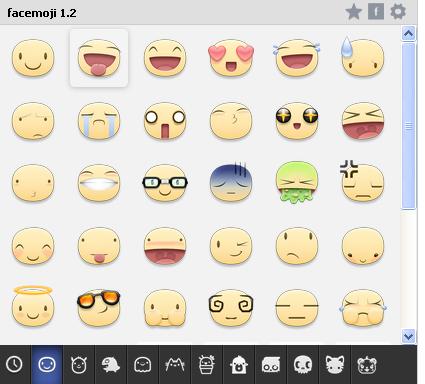This screenshot has width=425, height=384.
Task: Pick the sobbing scrunched-face emoji
Action: 363,308
